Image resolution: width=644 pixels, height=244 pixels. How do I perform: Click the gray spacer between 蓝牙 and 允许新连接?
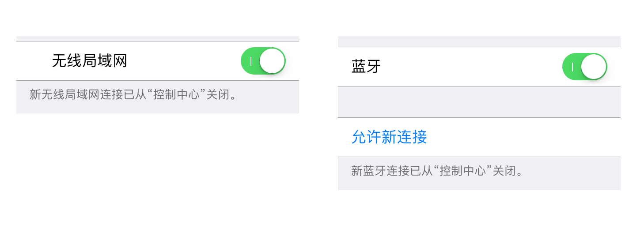coord(479,102)
